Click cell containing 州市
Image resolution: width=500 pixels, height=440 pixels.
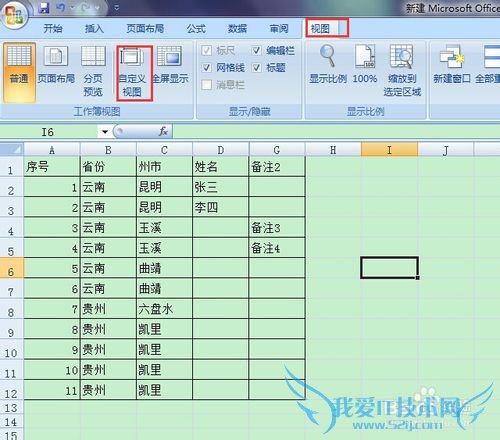(x=164, y=167)
